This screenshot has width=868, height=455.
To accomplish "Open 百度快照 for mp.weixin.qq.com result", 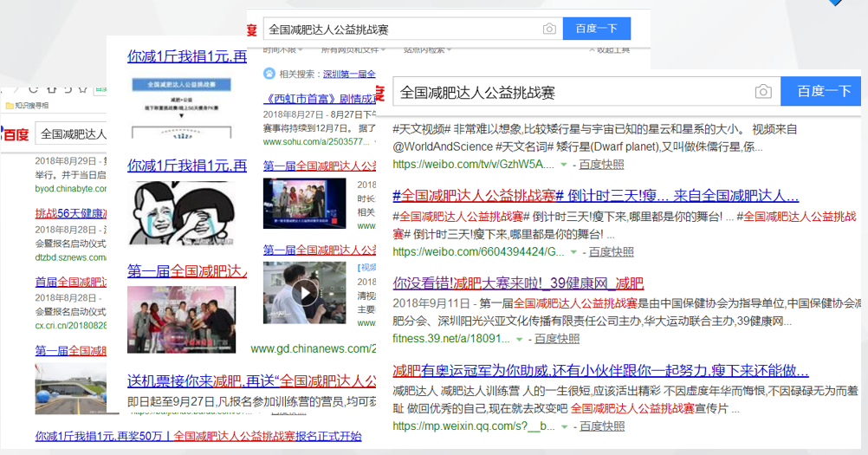I will [x=602, y=426].
